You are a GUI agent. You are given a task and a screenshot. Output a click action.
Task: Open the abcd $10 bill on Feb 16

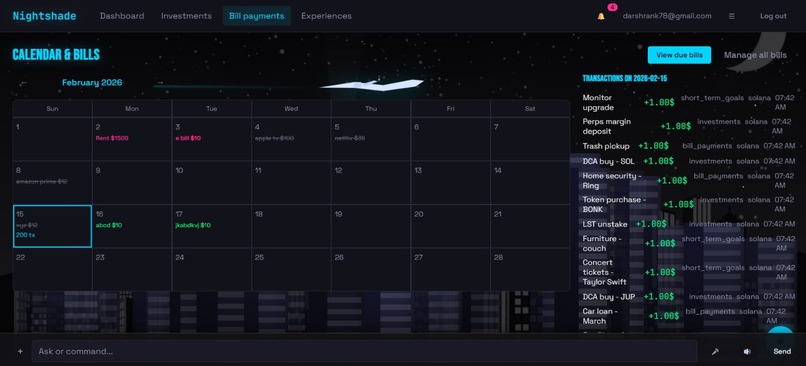click(x=108, y=225)
